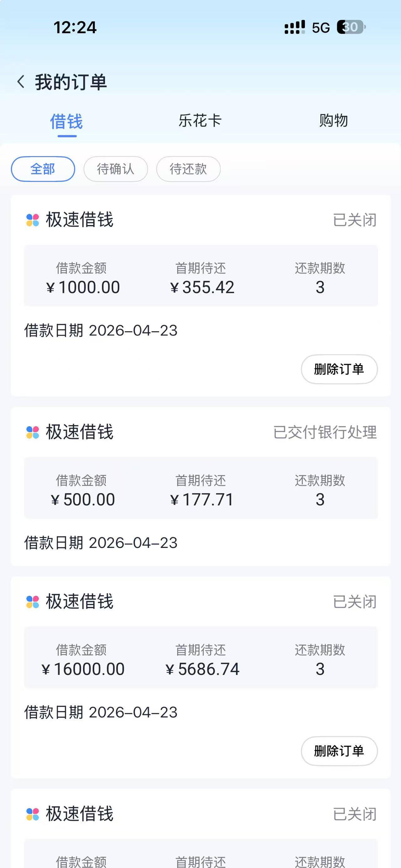Tap the ¥5686.74 first installment amount
This screenshot has width=401, height=868.
[x=203, y=669]
